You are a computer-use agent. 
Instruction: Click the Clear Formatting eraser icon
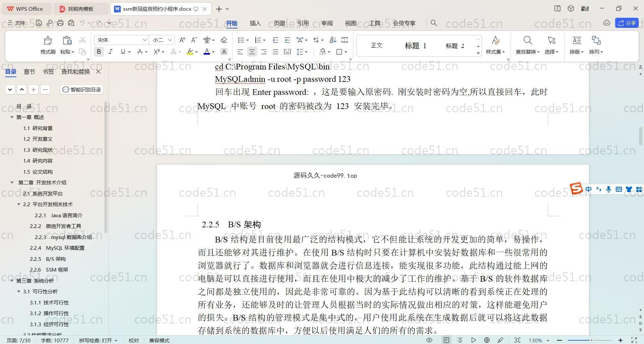click(x=224, y=40)
